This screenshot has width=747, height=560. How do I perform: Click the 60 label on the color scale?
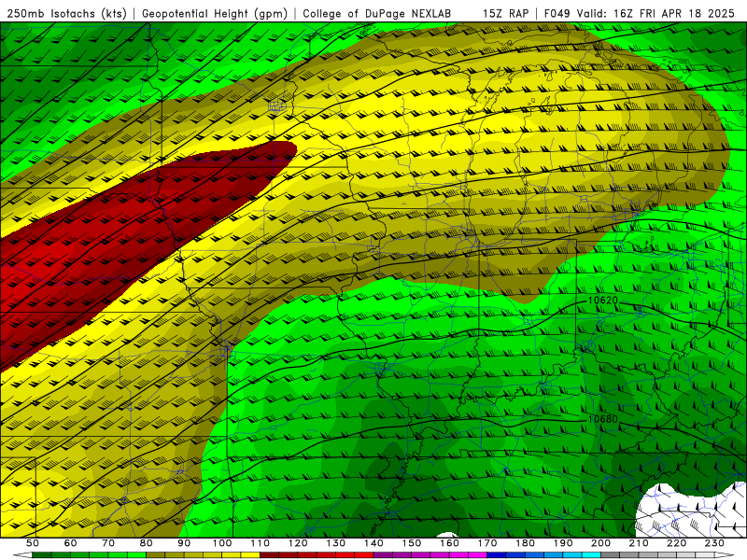[70, 543]
